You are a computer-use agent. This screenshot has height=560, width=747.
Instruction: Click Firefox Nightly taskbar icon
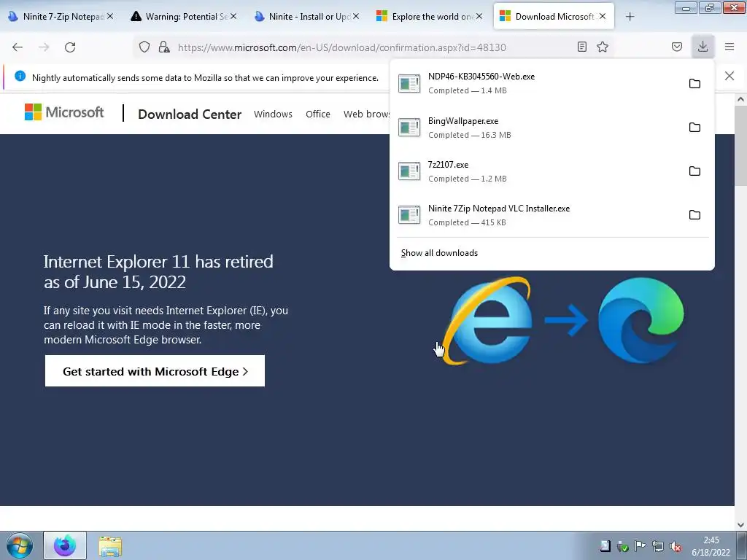65,545
